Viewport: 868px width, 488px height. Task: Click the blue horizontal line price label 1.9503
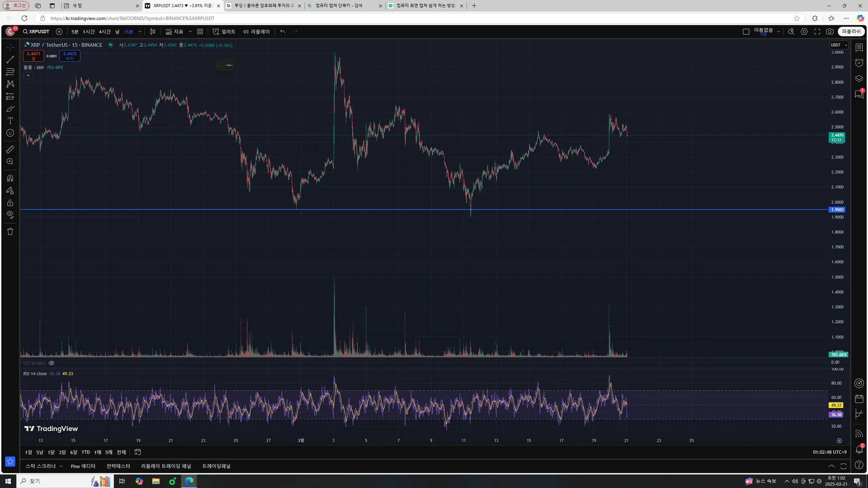pyautogui.click(x=837, y=210)
